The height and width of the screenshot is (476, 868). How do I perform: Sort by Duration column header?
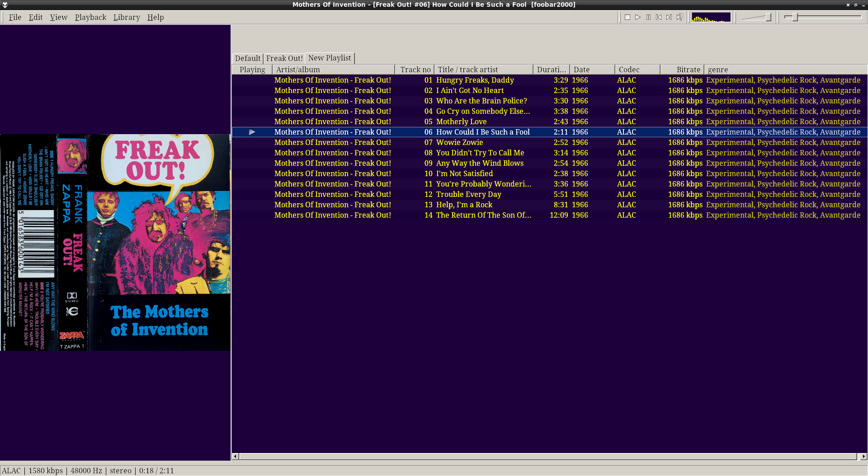552,70
